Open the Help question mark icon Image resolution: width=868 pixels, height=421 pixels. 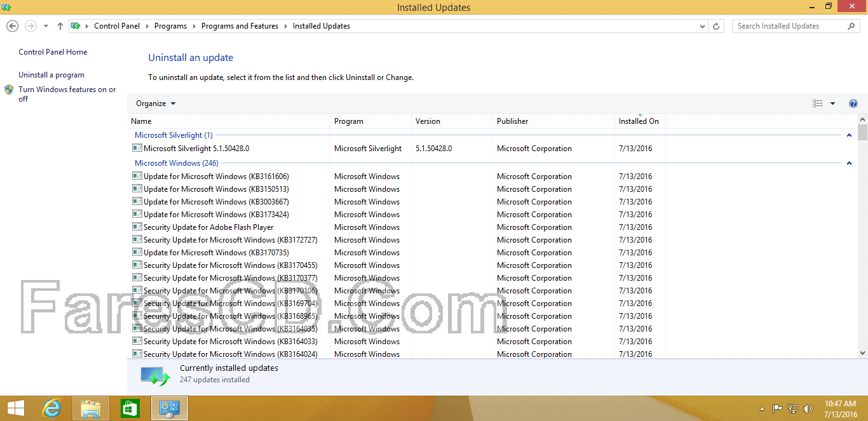pos(853,104)
